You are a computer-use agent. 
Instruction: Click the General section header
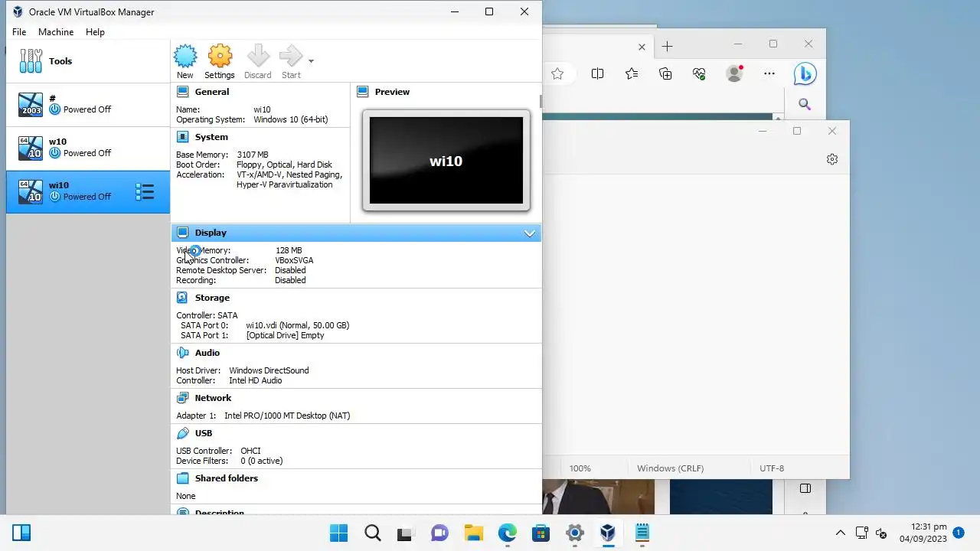point(212,92)
